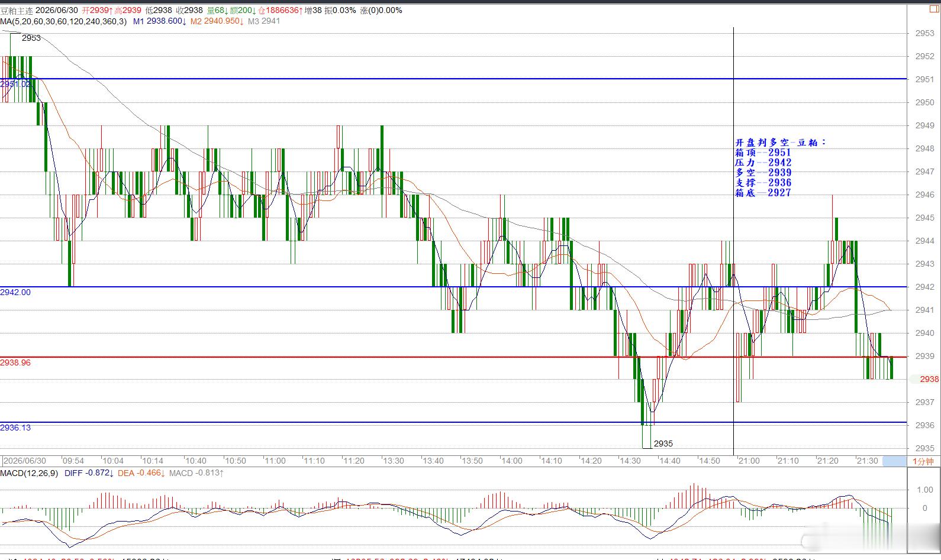Select the M2 2940.950 moving average label
This screenshot has height=560, width=941.
coord(217,21)
